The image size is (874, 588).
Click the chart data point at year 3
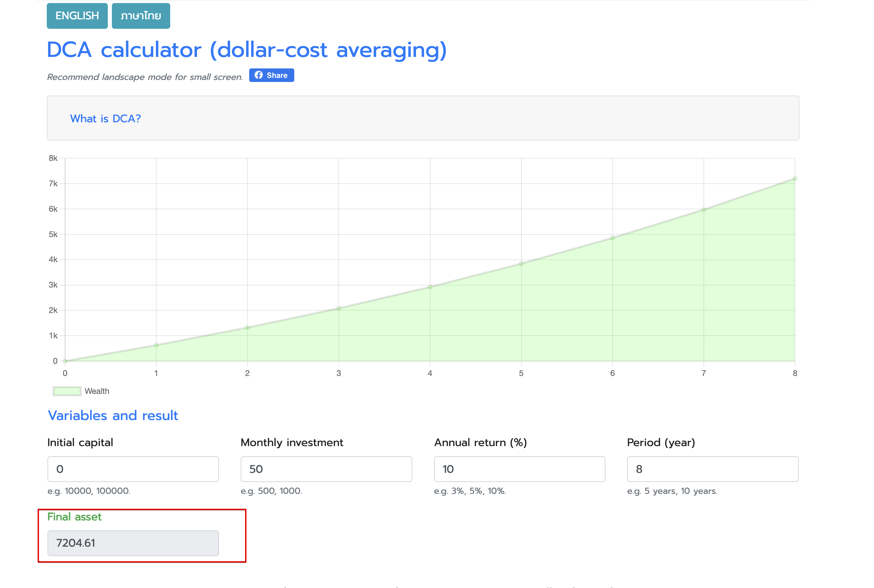pos(338,308)
